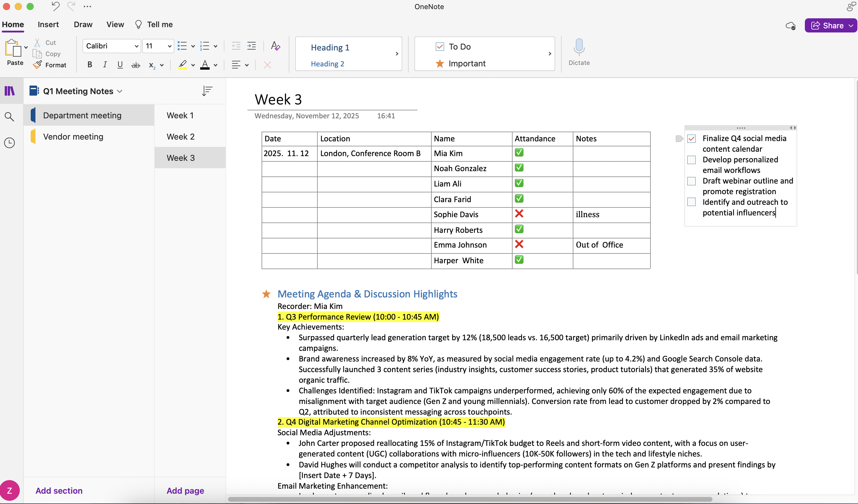Image resolution: width=858 pixels, height=504 pixels.
Task: Check the Draft webinar outline checkbox
Action: (691, 181)
